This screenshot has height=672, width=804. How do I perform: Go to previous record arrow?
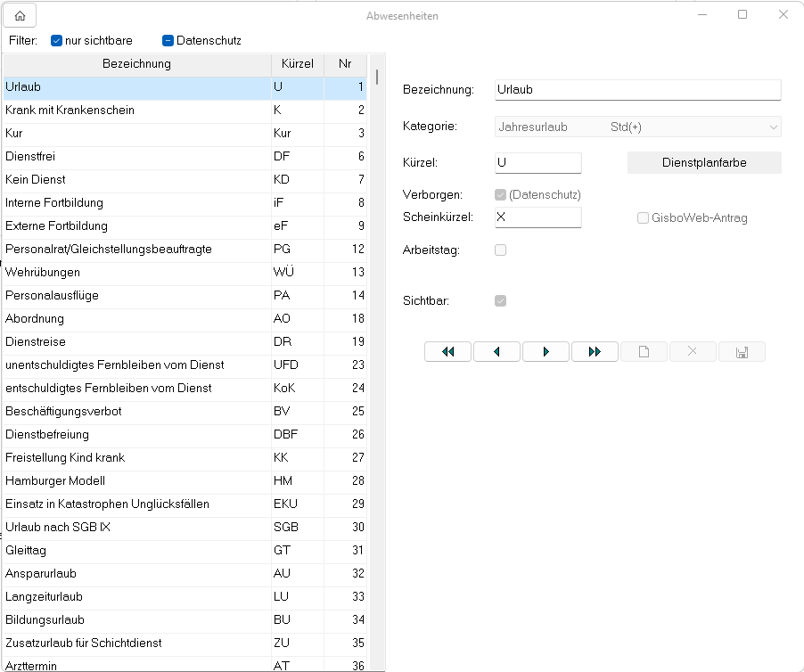tap(496, 352)
